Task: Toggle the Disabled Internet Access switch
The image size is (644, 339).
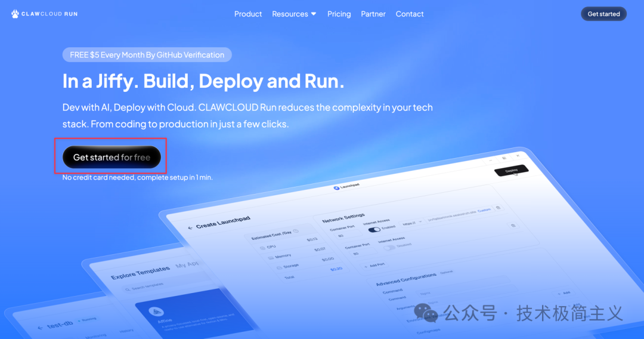Action: (x=389, y=247)
